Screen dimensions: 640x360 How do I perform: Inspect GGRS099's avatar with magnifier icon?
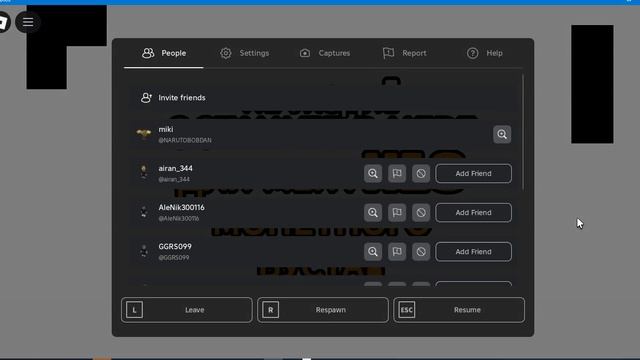pyautogui.click(x=373, y=252)
